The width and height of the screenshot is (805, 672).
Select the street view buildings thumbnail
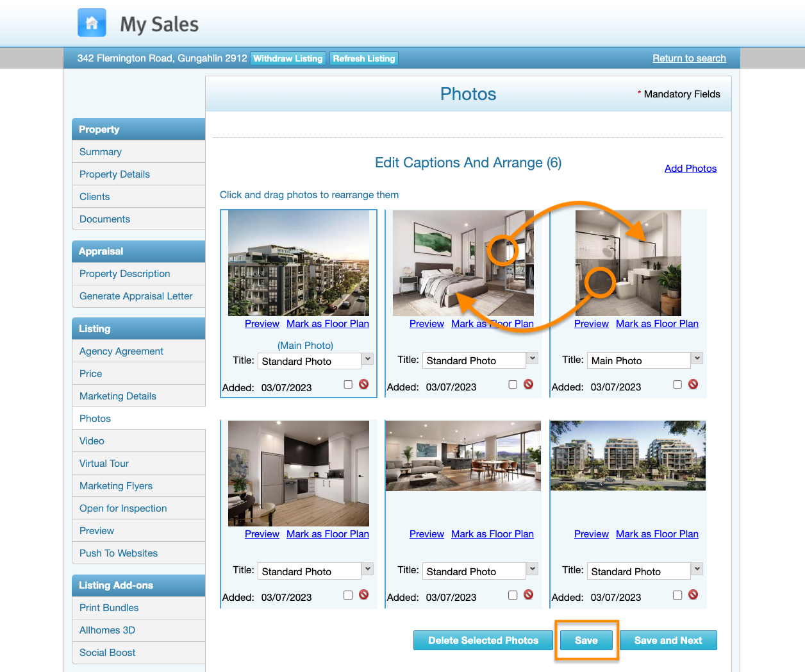pyautogui.click(x=628, y=456)
